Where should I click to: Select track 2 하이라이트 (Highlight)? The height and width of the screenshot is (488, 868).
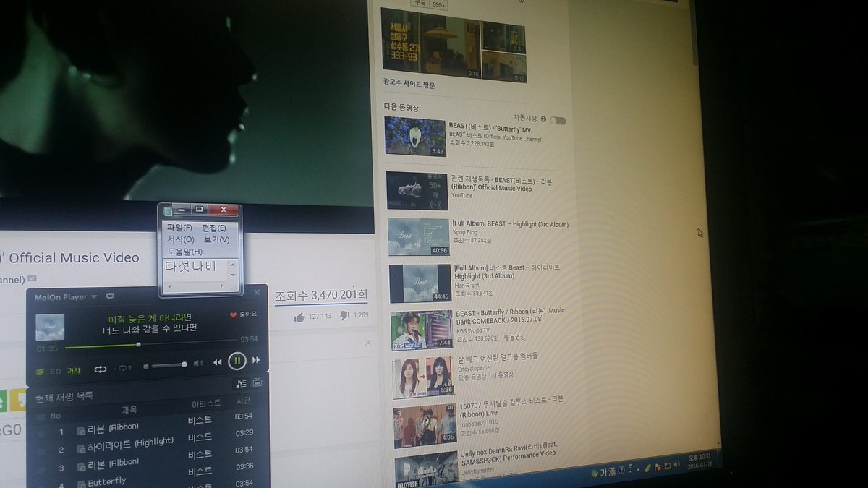coord(130,444)
